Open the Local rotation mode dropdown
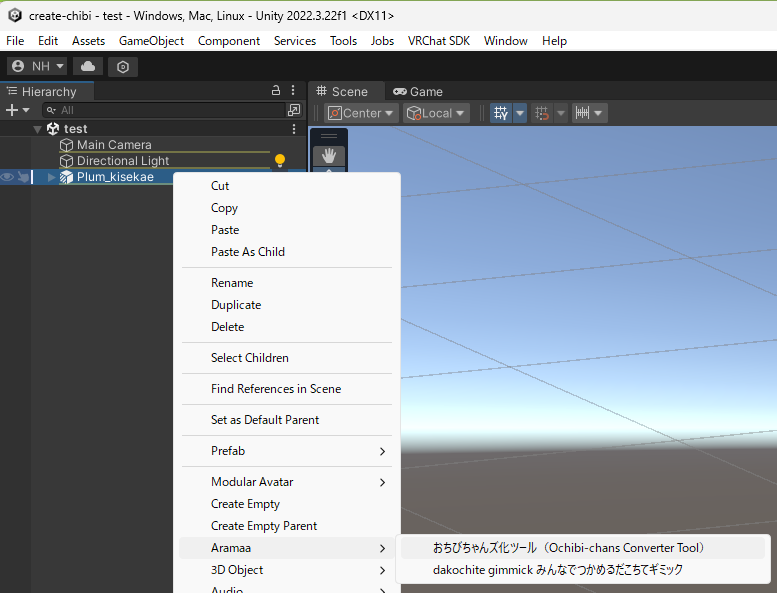 click(437, 113)
